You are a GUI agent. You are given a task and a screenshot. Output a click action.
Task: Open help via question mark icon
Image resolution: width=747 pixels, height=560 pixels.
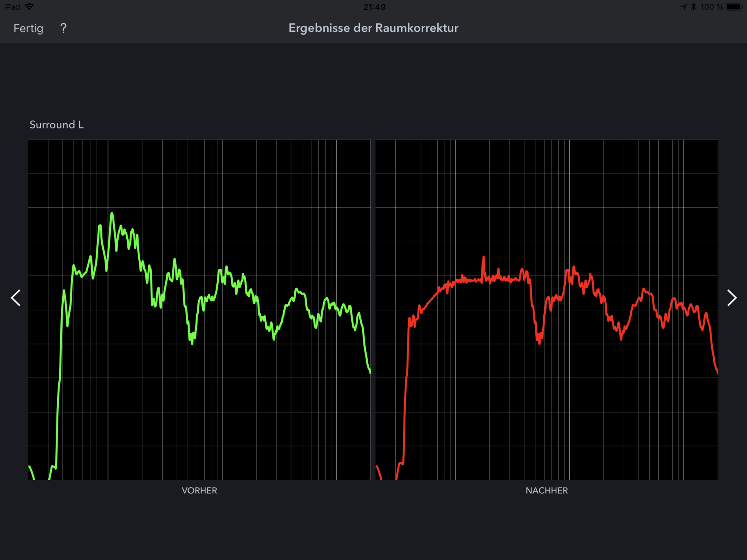pos(63,28)
